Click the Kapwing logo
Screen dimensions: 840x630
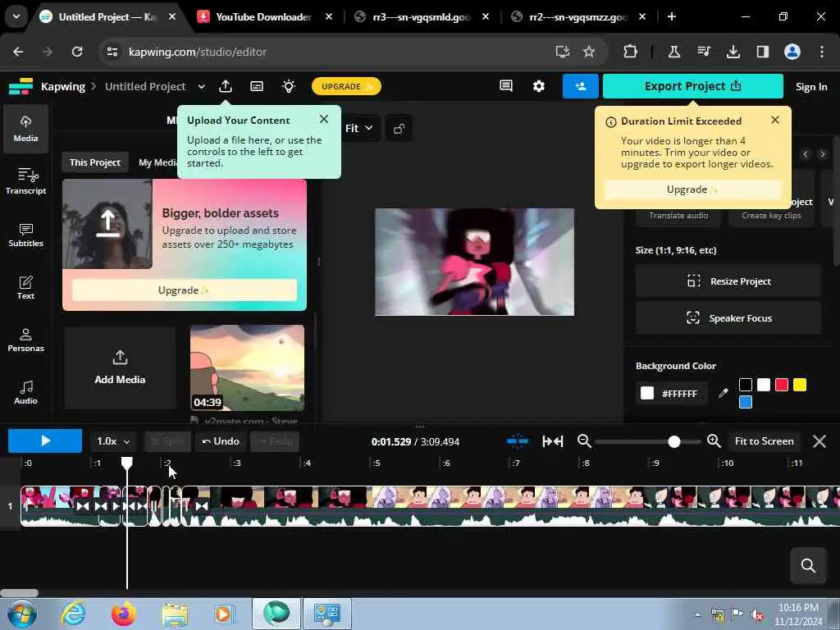(x=21, y=86)
